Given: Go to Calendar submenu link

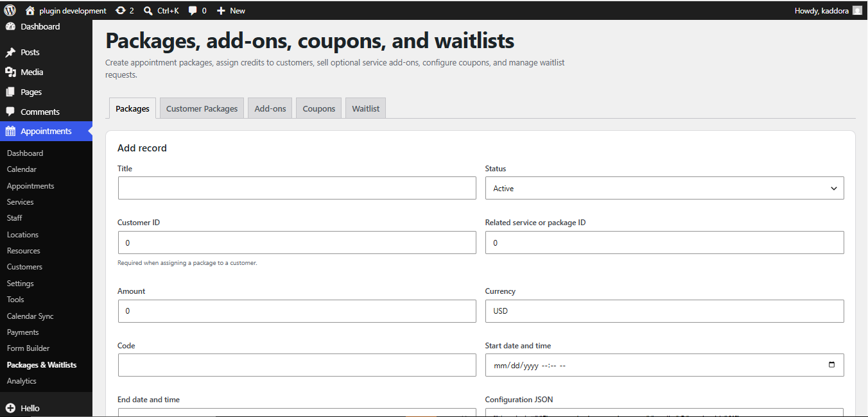Looking at the screenshot, I should [22, 169].
